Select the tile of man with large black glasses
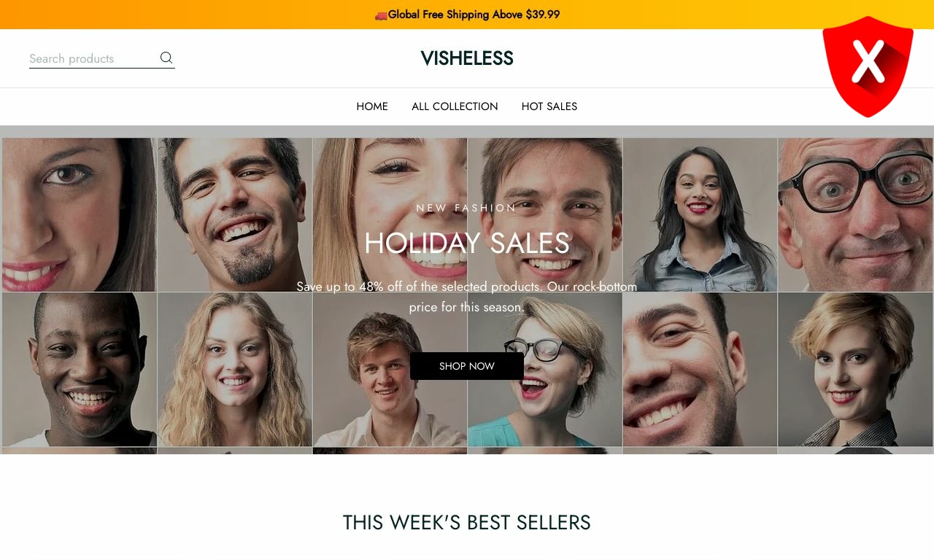The width and height of the screenshot is (934, 560). point(855,215)
